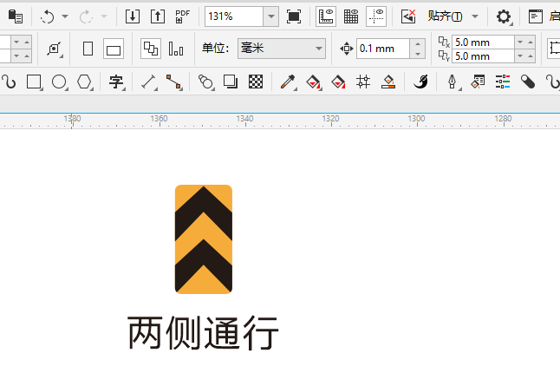
Task: Select the Ellipse tool
Action: pos(59,82)
